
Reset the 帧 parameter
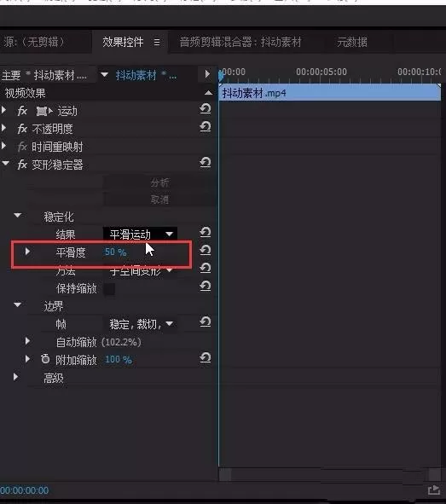pos(206,322)
